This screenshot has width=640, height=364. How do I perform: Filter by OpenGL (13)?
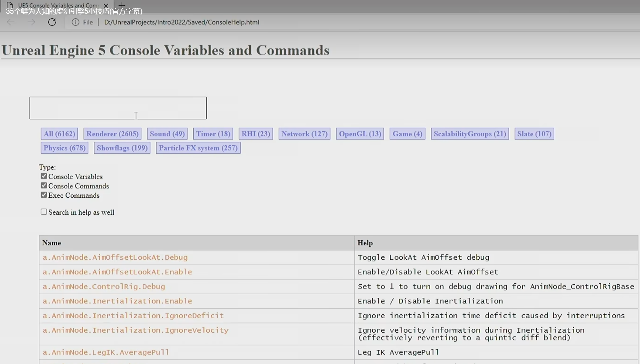360,134
